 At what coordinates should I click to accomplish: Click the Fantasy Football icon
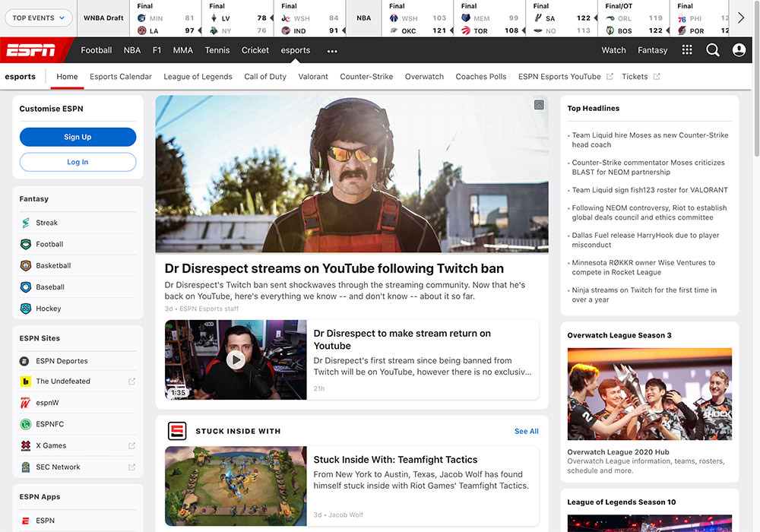[26, 244]
